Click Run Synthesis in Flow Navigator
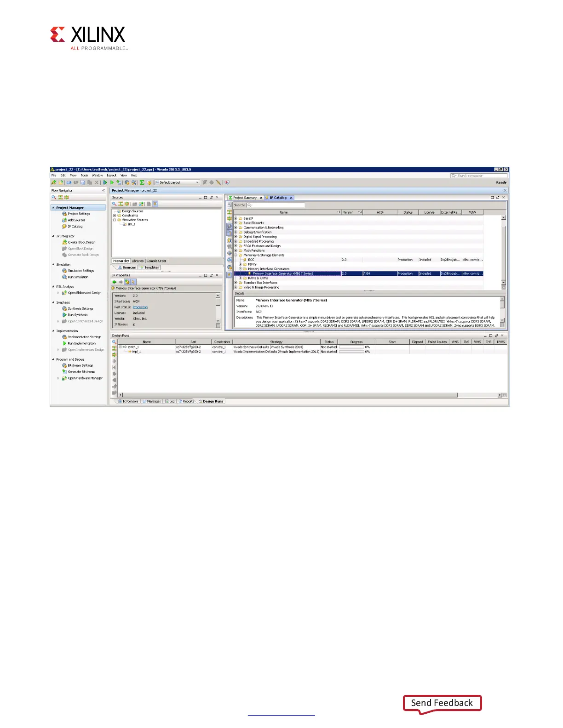Image resolution: width=563 pixels, height=728 pixels. click(75, 315)
